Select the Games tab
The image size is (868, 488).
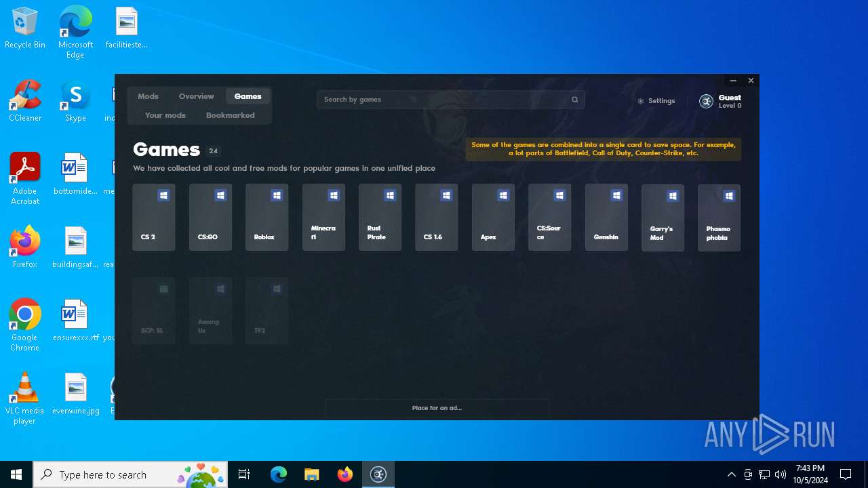click(x=248, y=96)
